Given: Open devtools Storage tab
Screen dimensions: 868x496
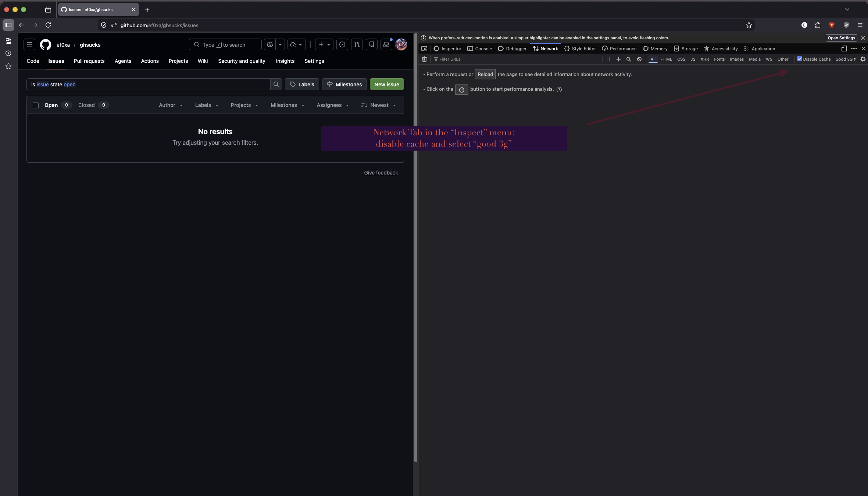Looking at the screenshot, I should tap(686, 48).
